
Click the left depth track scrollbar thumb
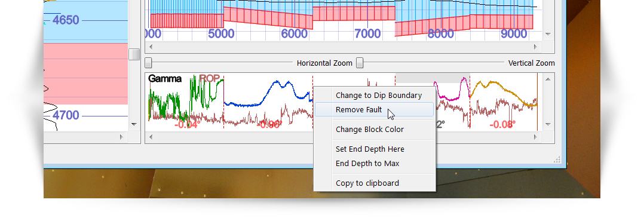pyautogui.click(x=134, y=54)
